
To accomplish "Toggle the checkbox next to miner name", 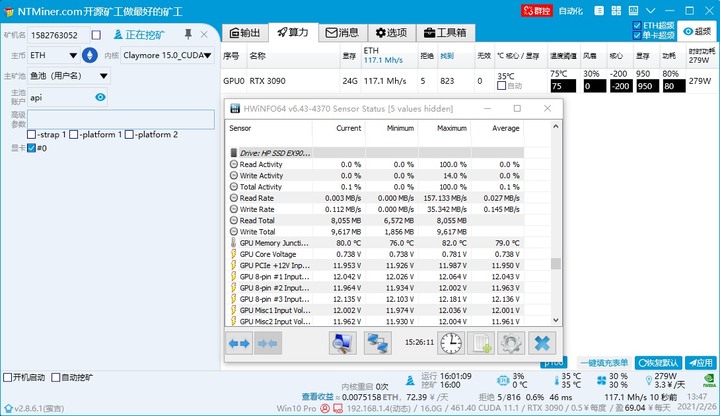I will [x=96, y=35].
